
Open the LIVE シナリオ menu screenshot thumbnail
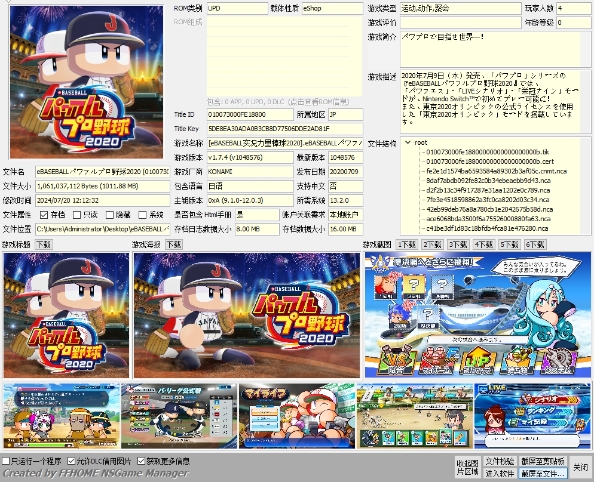[x=532, y=416]
